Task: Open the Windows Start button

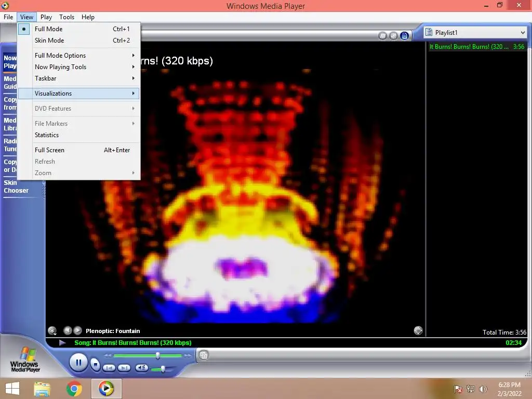Action: tap(12, 389)
